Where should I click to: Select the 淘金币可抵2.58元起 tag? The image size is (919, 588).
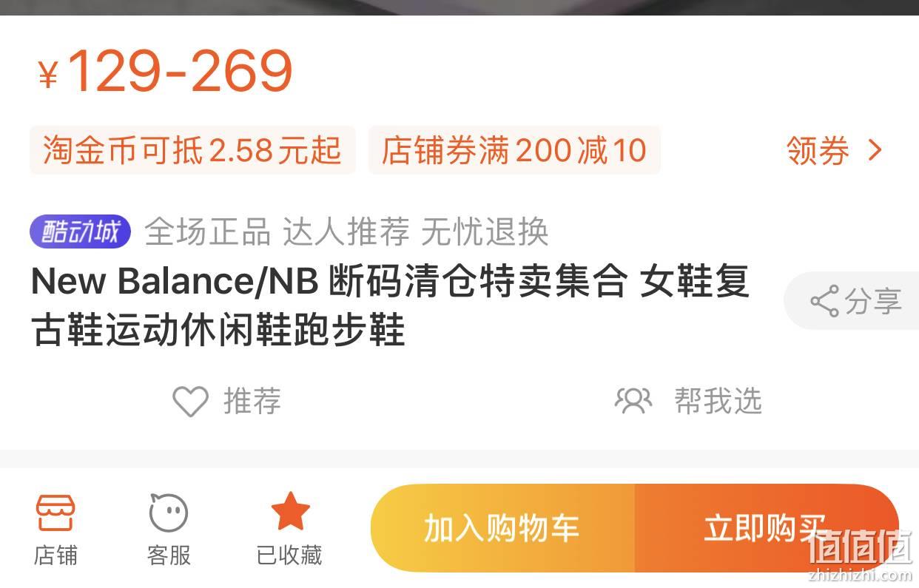192,150
